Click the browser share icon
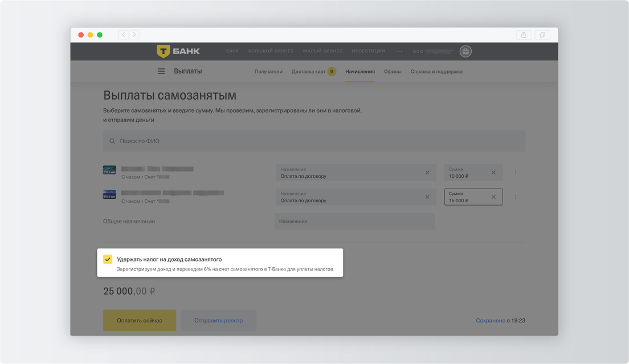The width and height of the screenshot is (629, 364). 524,35
